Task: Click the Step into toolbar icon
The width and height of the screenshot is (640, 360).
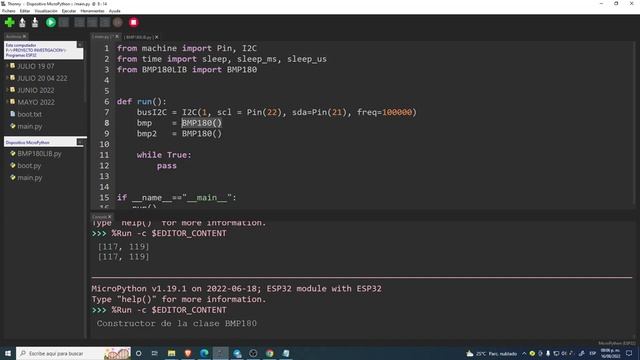Action: (92, 22)
